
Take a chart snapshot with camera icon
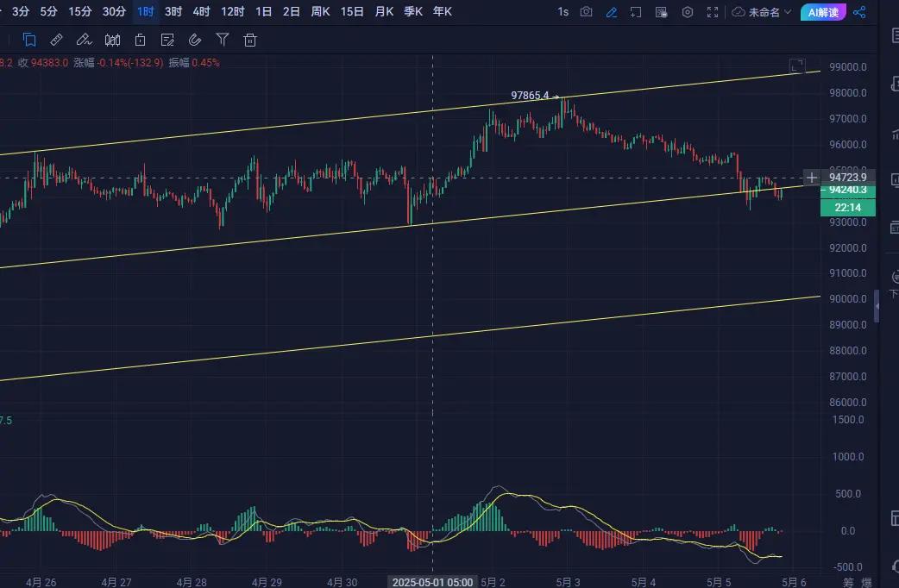coord(586,12)
